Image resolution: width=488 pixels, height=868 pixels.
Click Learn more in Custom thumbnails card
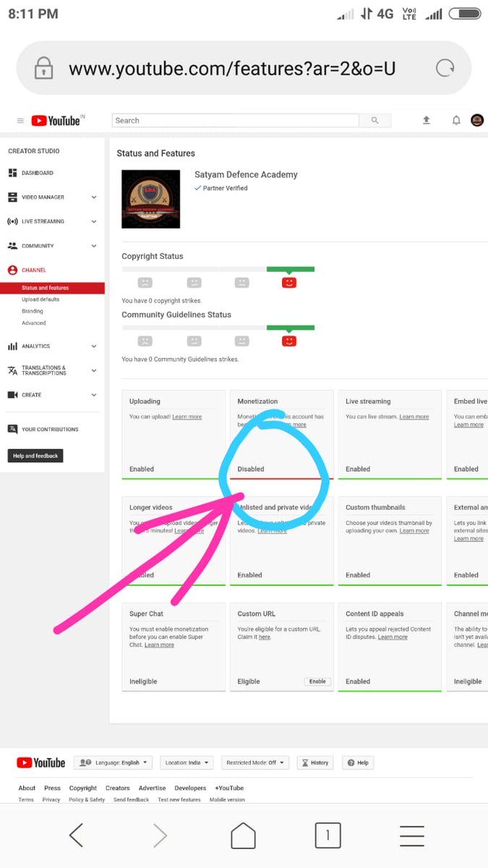(x=414, y=531)
